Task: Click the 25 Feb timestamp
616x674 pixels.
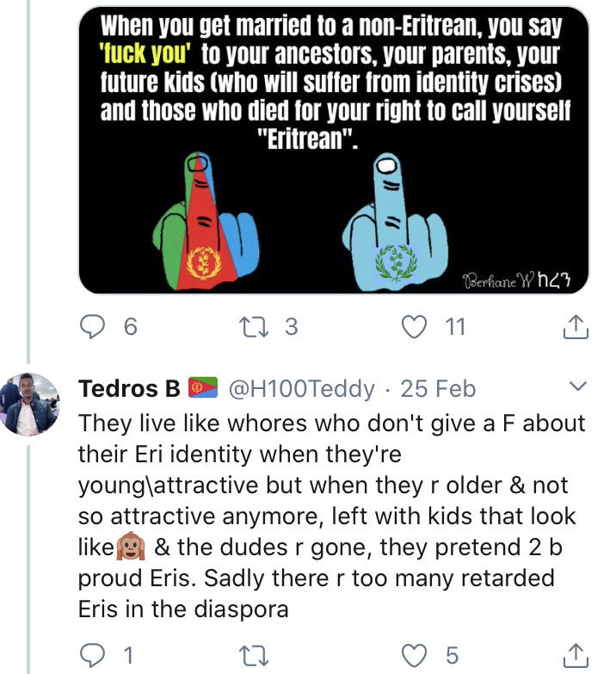Action: point(438,389)
